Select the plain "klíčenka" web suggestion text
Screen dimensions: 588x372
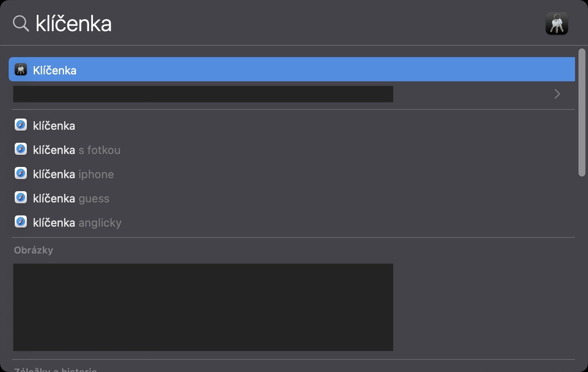click(x=54, y=126)
